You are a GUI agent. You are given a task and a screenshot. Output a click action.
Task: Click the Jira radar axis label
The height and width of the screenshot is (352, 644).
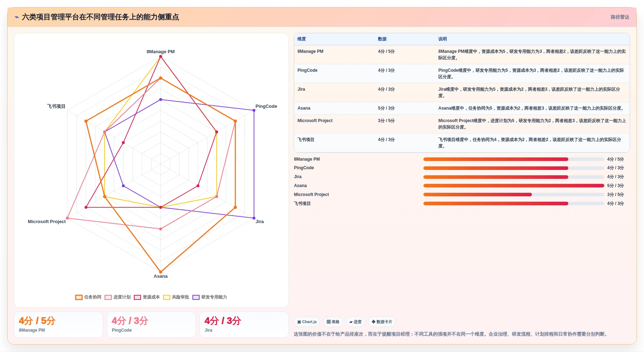point(260,221)
